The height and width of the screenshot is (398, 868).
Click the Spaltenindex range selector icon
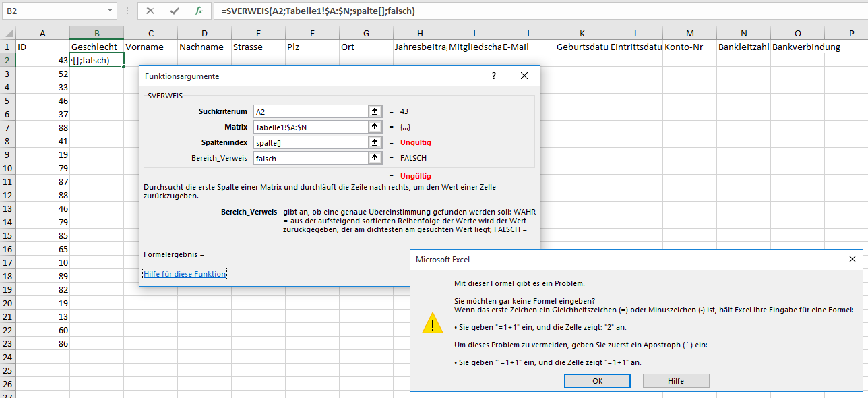point(374,142)
